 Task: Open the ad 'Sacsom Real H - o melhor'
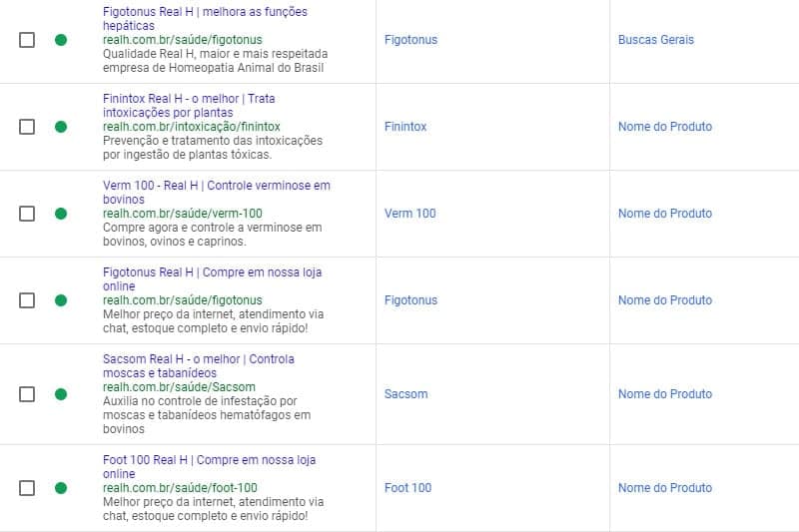click(198, 366)
